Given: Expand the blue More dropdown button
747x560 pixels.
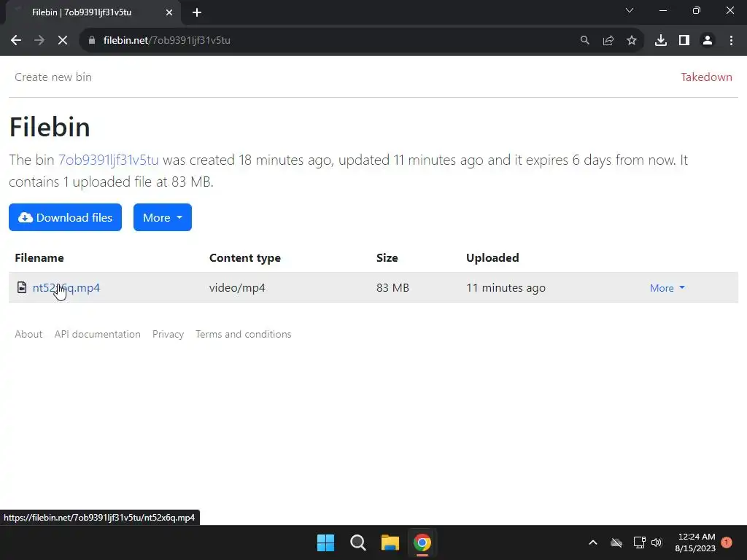Looking at the screenshot, I should click(163, 217).
